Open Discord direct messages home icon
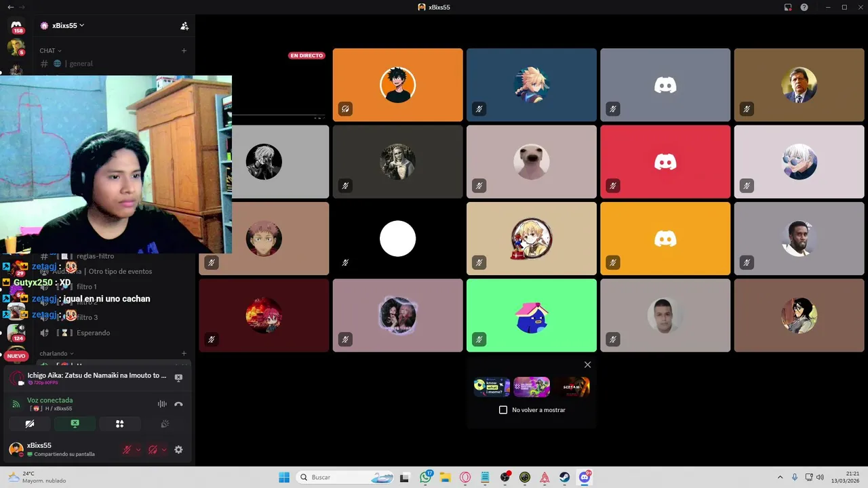This screenshot has height=488, width=868. point(16,26)
